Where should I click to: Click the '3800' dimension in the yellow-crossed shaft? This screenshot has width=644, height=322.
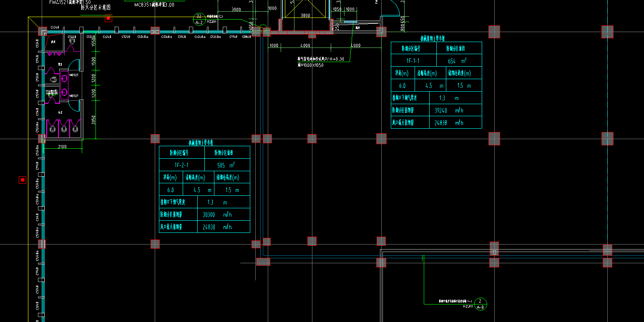point(305,15)
